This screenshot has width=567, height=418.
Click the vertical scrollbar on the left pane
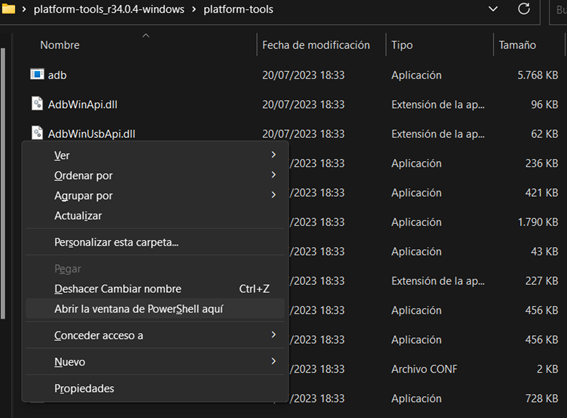[3, 183]
